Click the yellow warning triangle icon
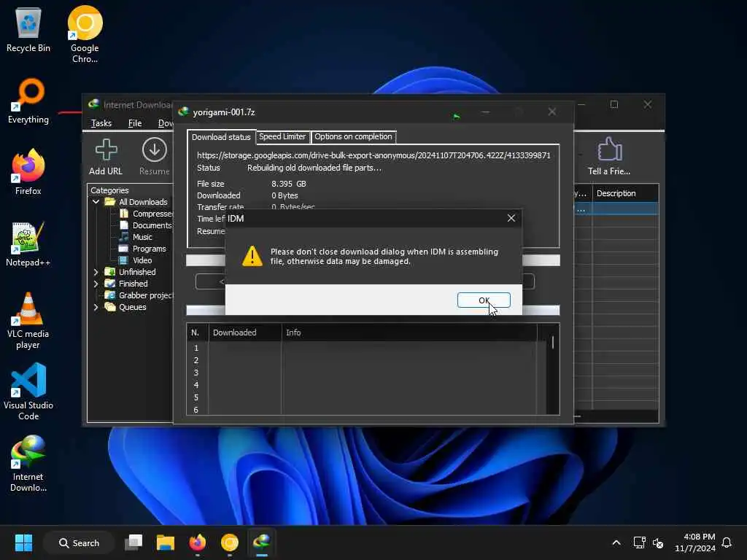Image resolution: width=747 pixels, height=560 pixels. (x=252, y=256)
